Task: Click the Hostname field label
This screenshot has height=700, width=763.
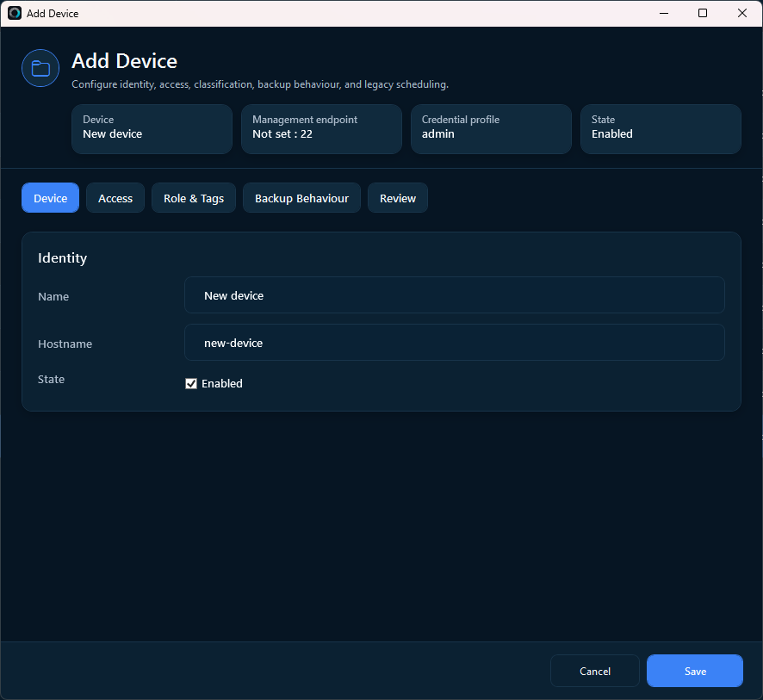Action: click(x=65, y=344)
